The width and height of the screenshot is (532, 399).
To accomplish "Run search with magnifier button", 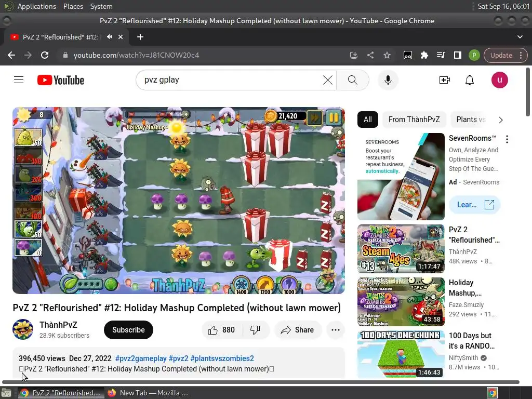I will [x=353, y=80].
